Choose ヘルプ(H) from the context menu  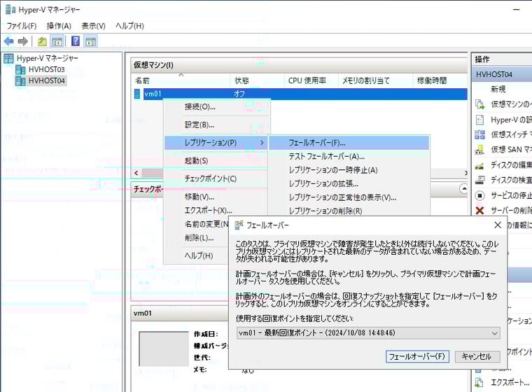pyautogui.click(x=197, y=255)
